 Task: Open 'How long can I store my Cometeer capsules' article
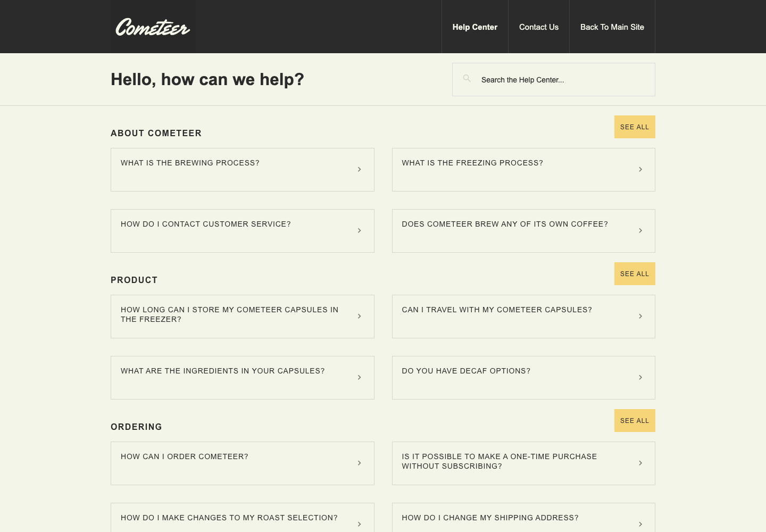point(243,317)
